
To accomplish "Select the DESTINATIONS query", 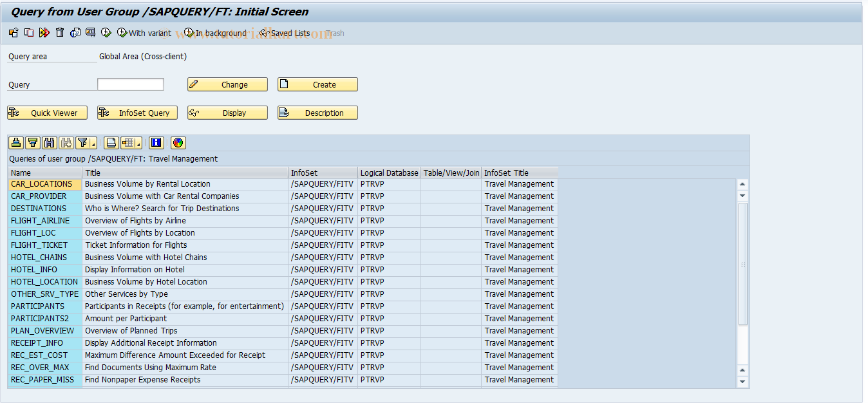I will 45,209.
